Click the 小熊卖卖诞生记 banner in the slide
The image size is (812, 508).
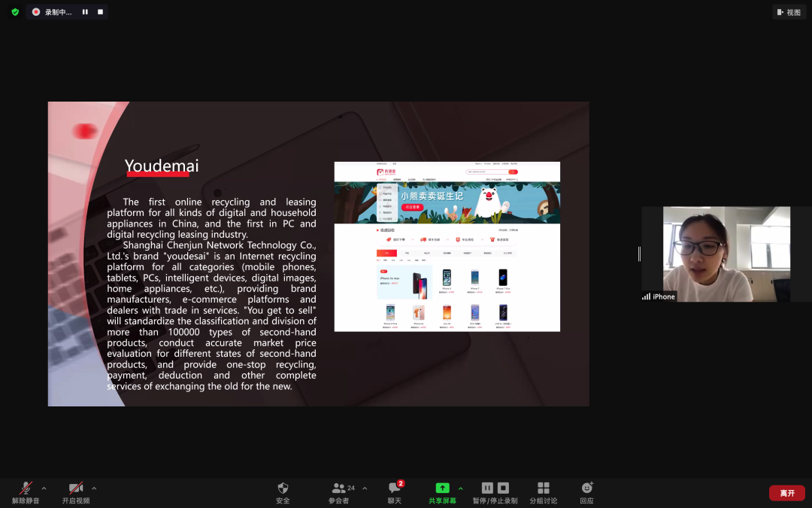[447, 202]
